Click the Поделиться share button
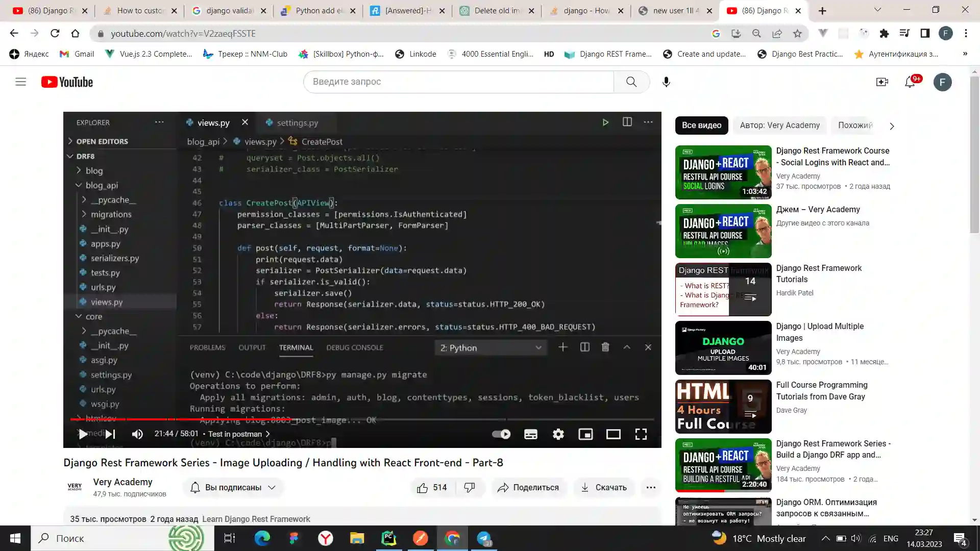Screen dimensions: 980x551 528,488
